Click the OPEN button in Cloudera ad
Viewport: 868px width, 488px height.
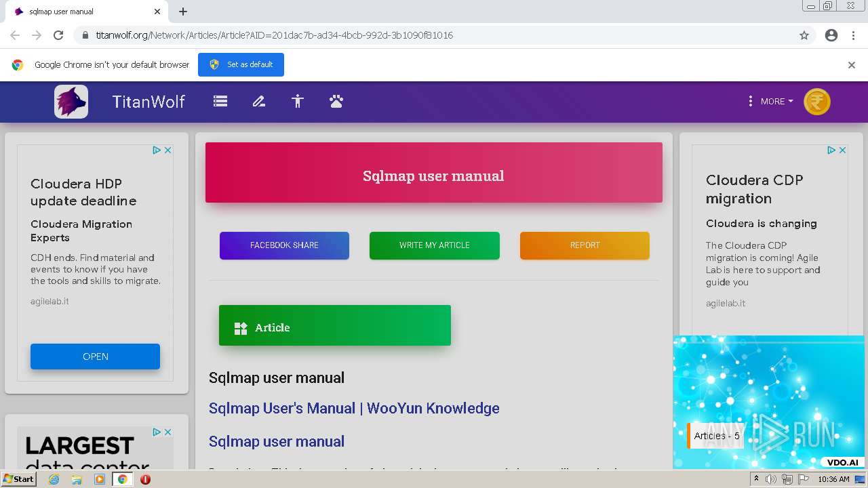pos(95,357)
